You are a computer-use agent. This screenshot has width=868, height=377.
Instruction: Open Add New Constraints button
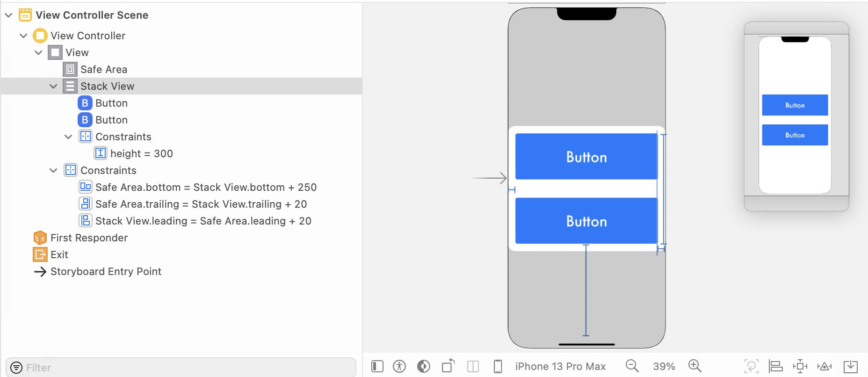tap(800, 366)
